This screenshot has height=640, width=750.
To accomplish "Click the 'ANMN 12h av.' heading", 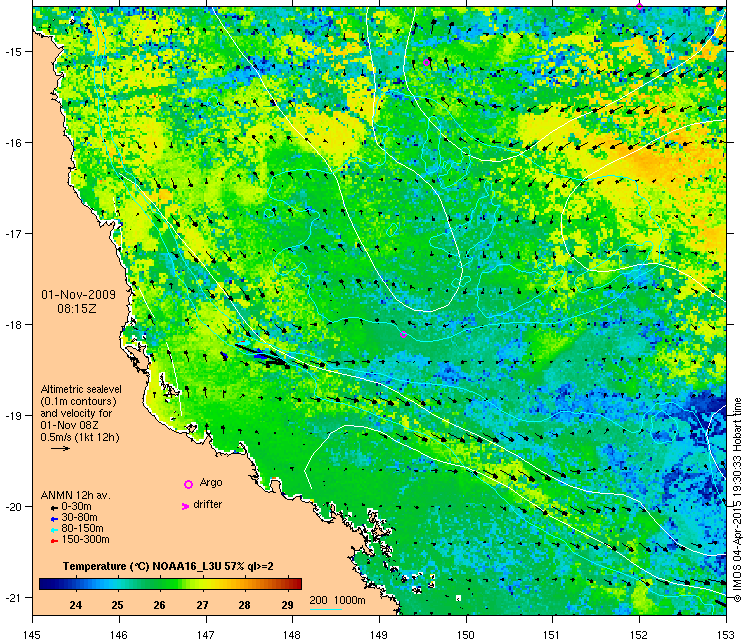I will (76, 496).
